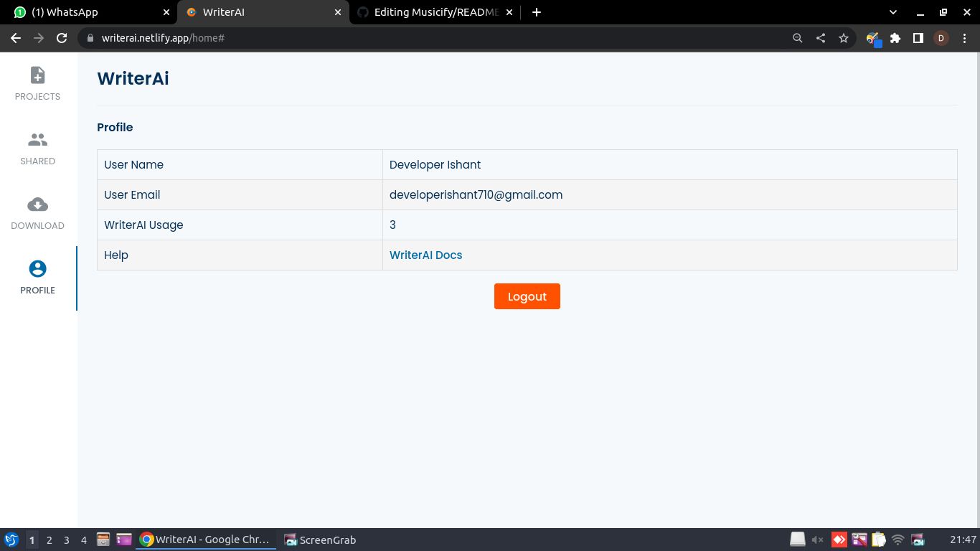980x551 pixels.
Task: Open the clipboard manager tray icon
Action: coord(878,540)
